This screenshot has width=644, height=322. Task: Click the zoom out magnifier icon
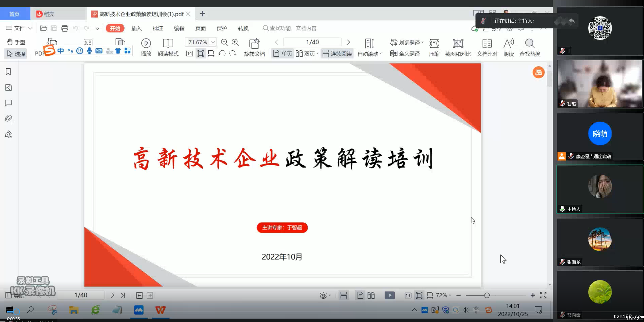(x=224, y=42)
